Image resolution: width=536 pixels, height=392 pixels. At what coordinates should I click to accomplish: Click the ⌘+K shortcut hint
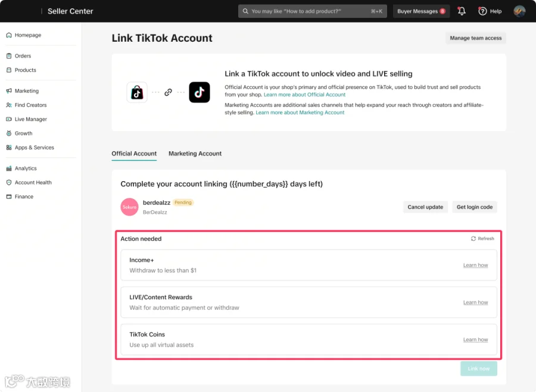click(x=376, y=11)
